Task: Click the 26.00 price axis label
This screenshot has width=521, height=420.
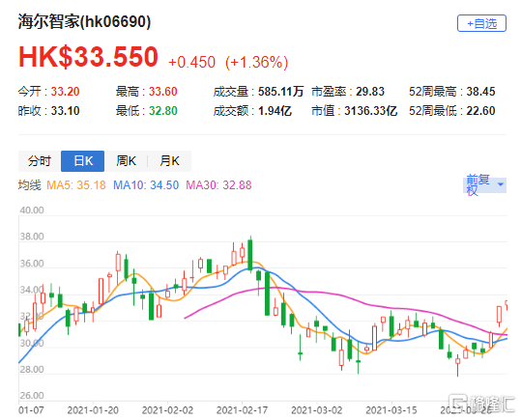Action: 32,396
